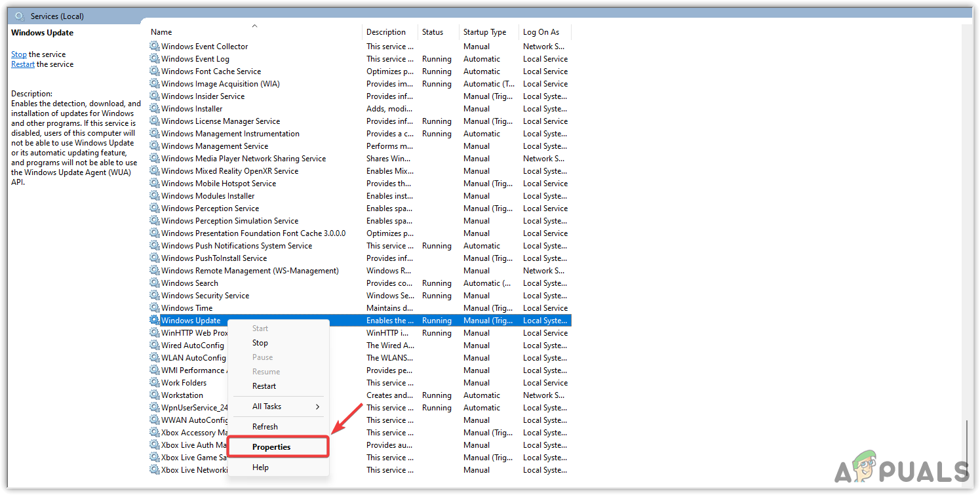The image size is (980, 495).
Task: Select the Windows Font Cache Service icon
Action: [155, 71]
